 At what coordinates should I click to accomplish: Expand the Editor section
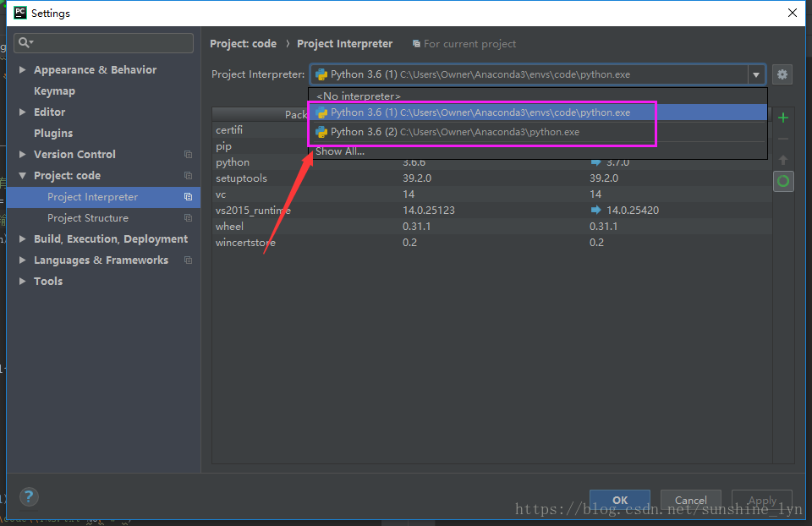tap(22, 112)
